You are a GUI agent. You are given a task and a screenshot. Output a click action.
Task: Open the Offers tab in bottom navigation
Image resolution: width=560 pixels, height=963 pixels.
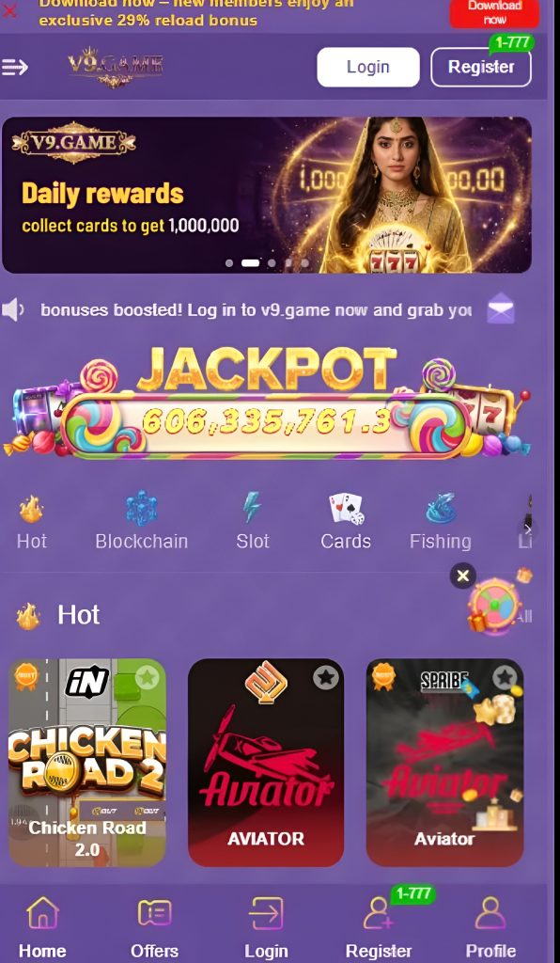[154, 926]
